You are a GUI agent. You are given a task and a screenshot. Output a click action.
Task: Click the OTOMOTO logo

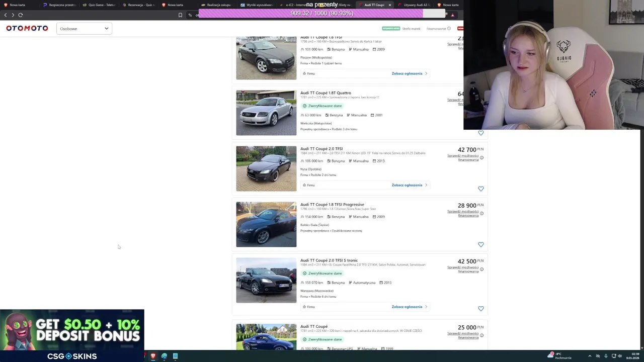coord(27,28)
